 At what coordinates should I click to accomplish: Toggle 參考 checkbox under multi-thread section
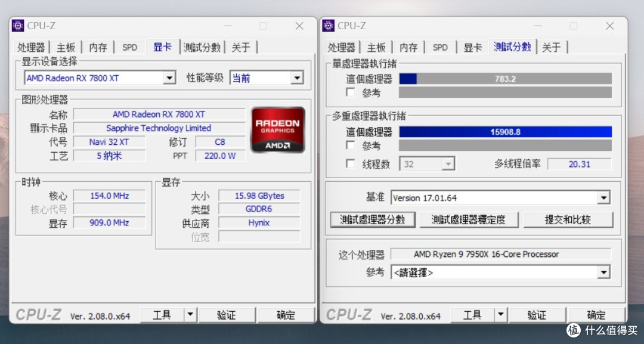coord(351,145)
